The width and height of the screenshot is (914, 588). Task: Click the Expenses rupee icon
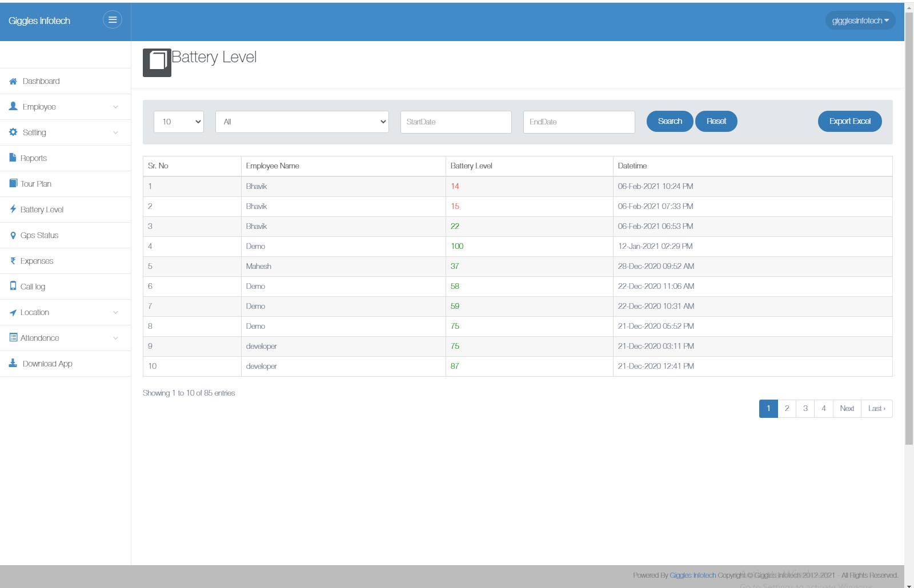pyautogui.click(x=13, y=261)
